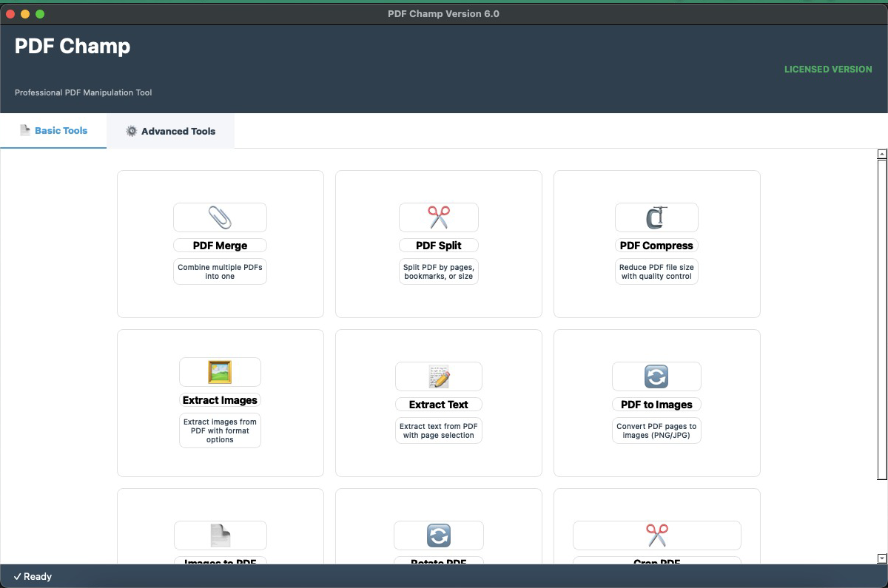
Task: Select the Basic Tools tab
Action: coord(53,131)
